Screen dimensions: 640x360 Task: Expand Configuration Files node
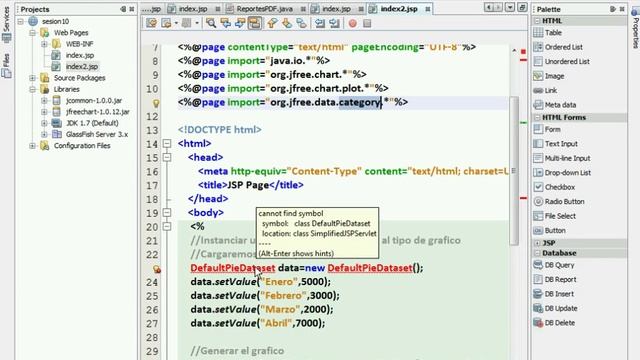32,146
